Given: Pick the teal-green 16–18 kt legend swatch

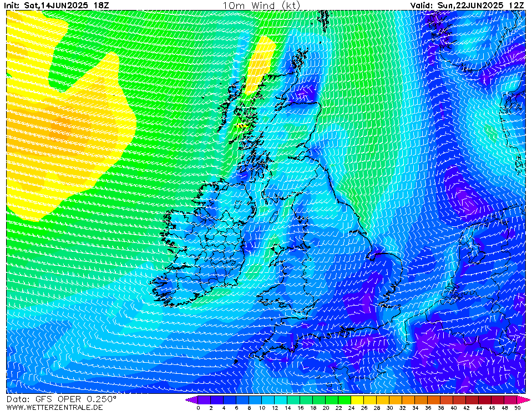Looking at the screenshot, I should pyautogui.click(x=306, y=400).
